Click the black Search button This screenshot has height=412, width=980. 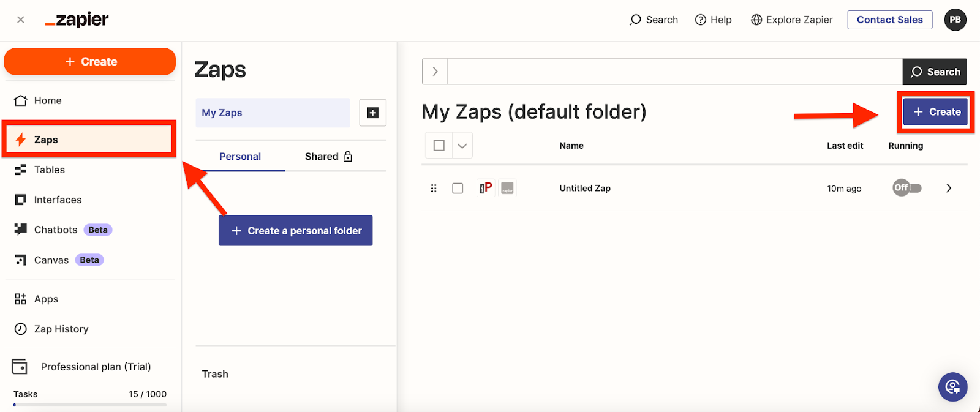935,72
